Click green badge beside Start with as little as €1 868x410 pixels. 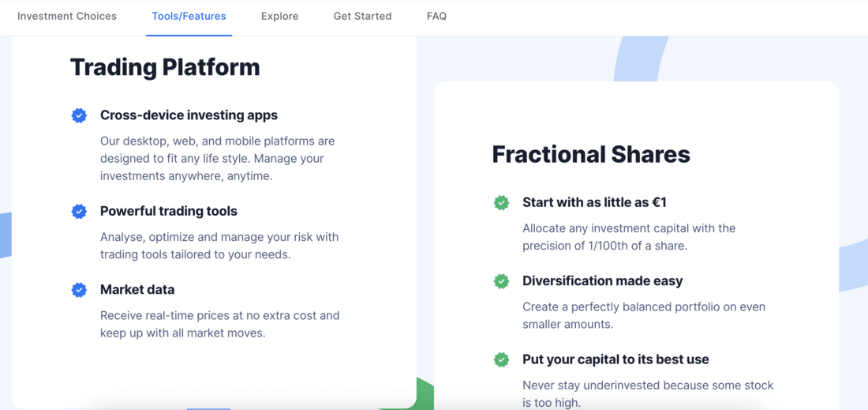click(501, 202)
